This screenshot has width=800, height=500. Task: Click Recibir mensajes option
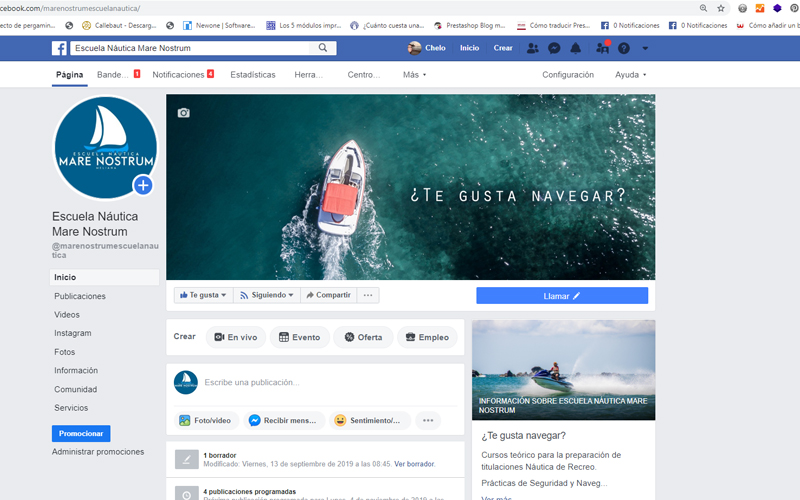[x=284, y=420]
